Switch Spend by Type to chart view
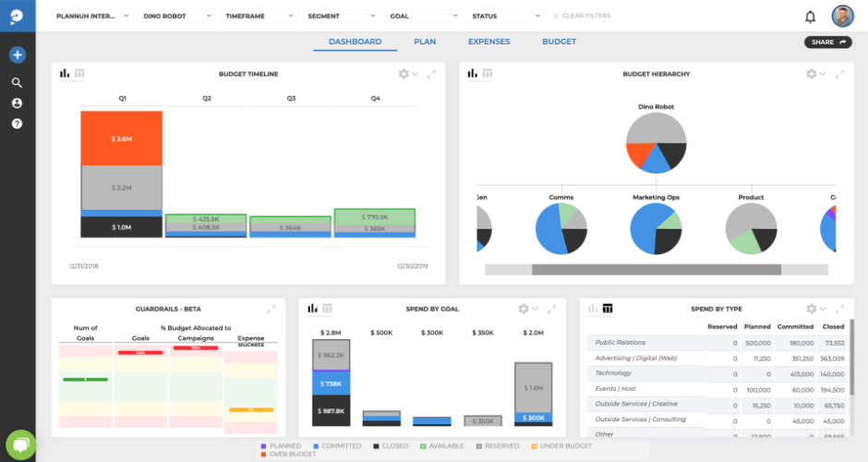Image resolution: width=868 pixels, height=462 pixels. [593, 309]
